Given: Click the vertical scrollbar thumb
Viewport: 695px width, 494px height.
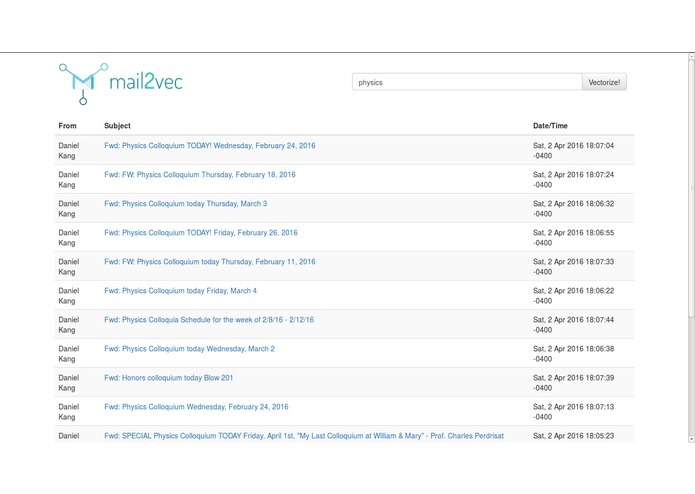Looking at the screenshot, I should (691, 188).
